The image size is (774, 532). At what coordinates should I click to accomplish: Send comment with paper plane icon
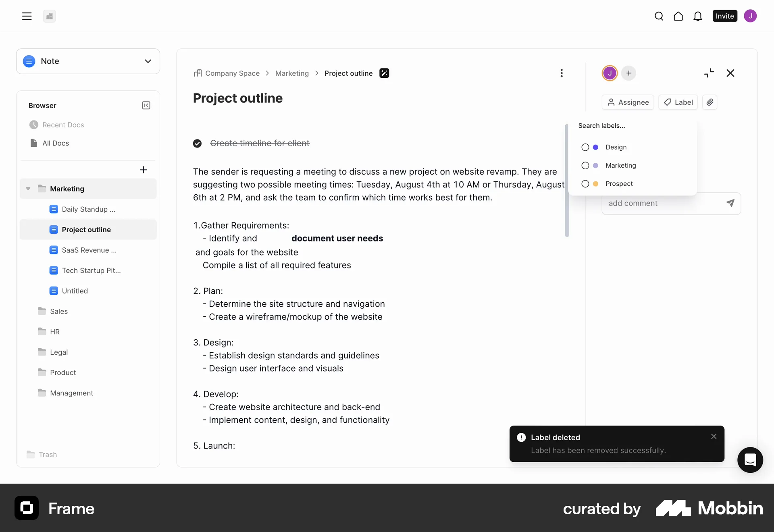(x=730, y=203)
